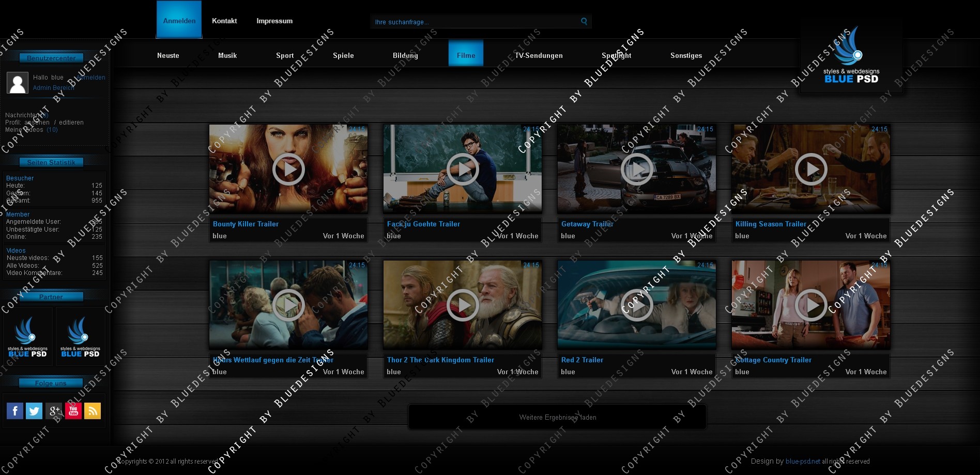980x475 pixels.
Task: Open the RSS feed icon
Action: click(x=93, y=411)
